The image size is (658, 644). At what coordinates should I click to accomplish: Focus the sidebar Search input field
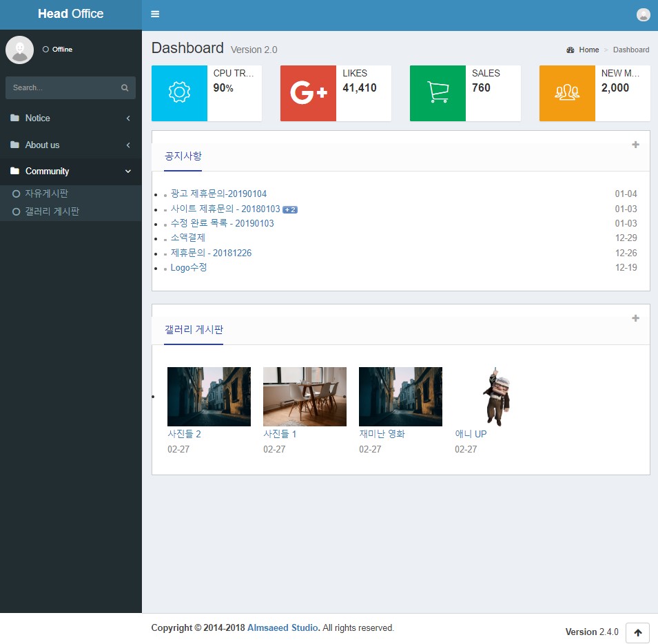pyautogui.click(x=62, y=88)
